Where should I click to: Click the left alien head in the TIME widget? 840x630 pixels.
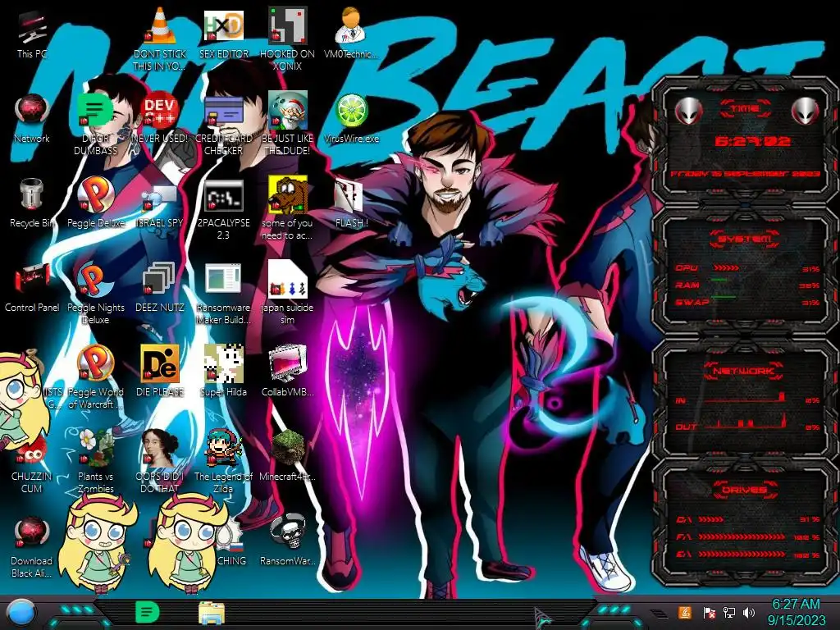[688, 111]
